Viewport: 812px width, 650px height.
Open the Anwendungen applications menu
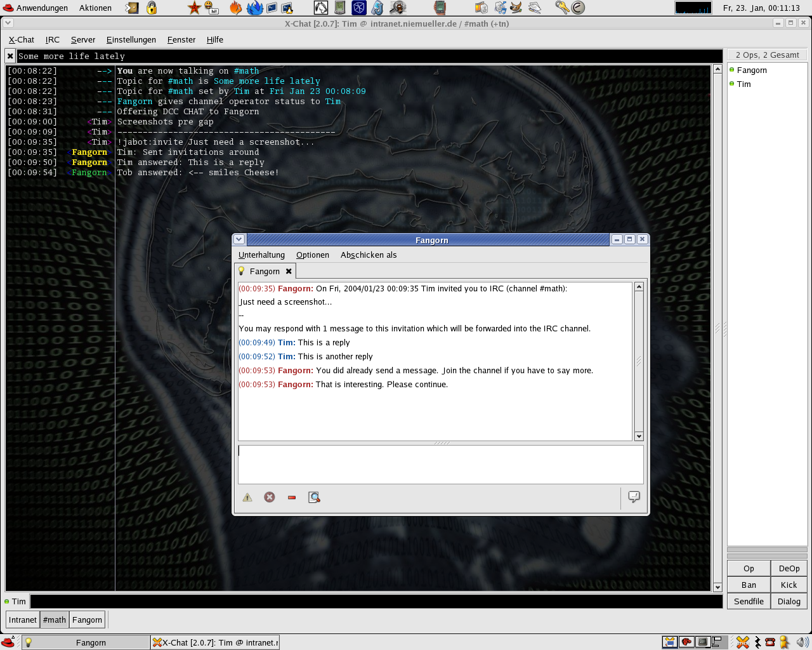pyautogui.click(x=36, y=8)
